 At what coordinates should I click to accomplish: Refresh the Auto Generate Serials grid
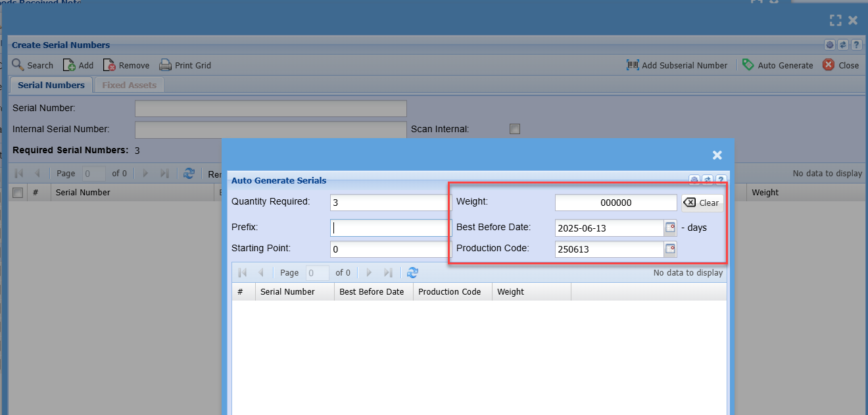coord(412,272)
